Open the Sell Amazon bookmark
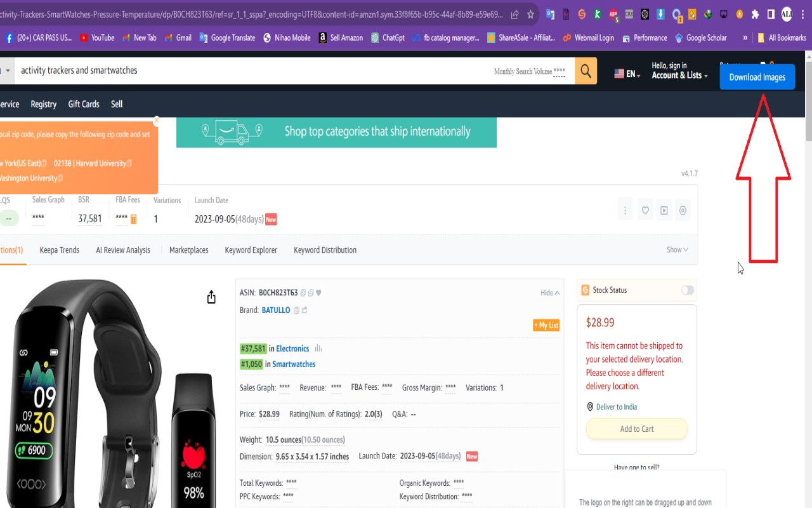 pos(341,37)
